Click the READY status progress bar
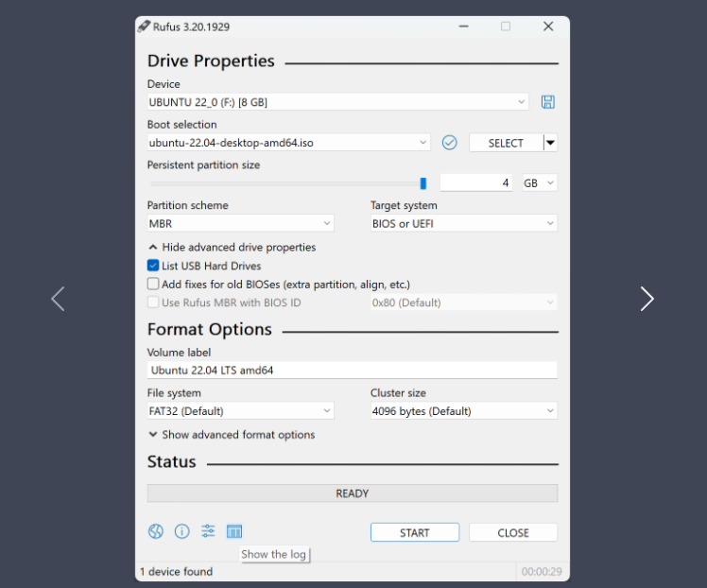Image resolution: width=707 pixels, height=588 pixels. coord(353,493)
